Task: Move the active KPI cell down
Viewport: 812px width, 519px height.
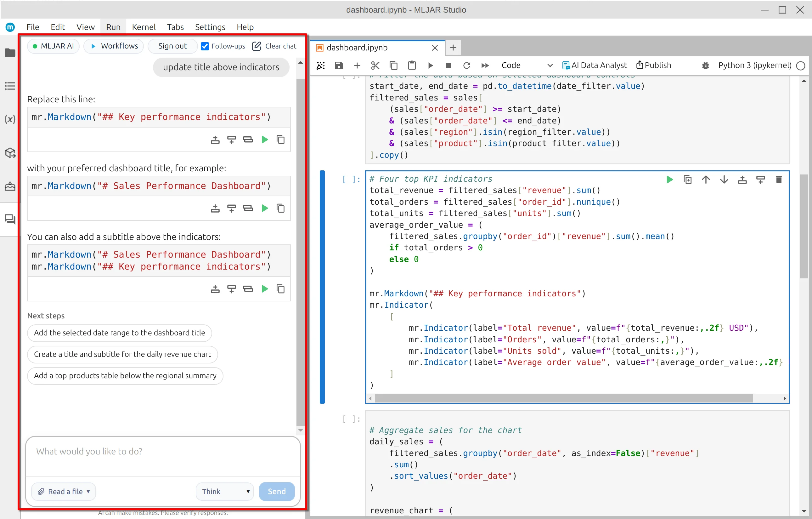Action: coord(724,180)
